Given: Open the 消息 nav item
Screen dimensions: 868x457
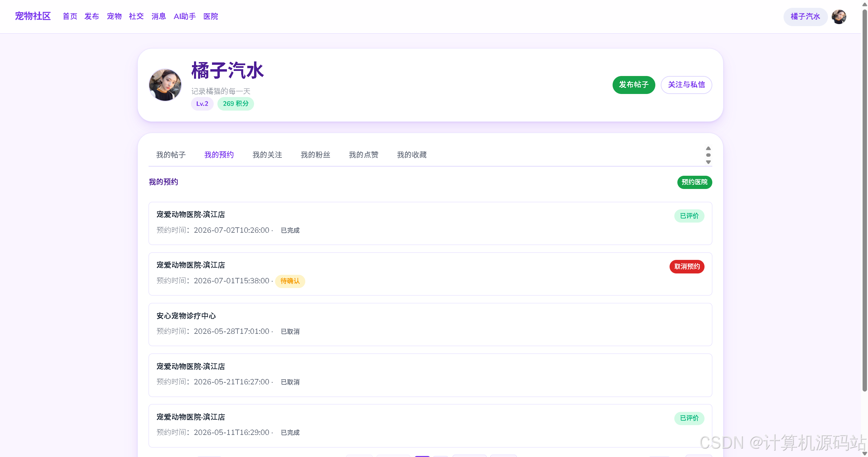Looking at the screenshot, I should [x=158, y=16].
